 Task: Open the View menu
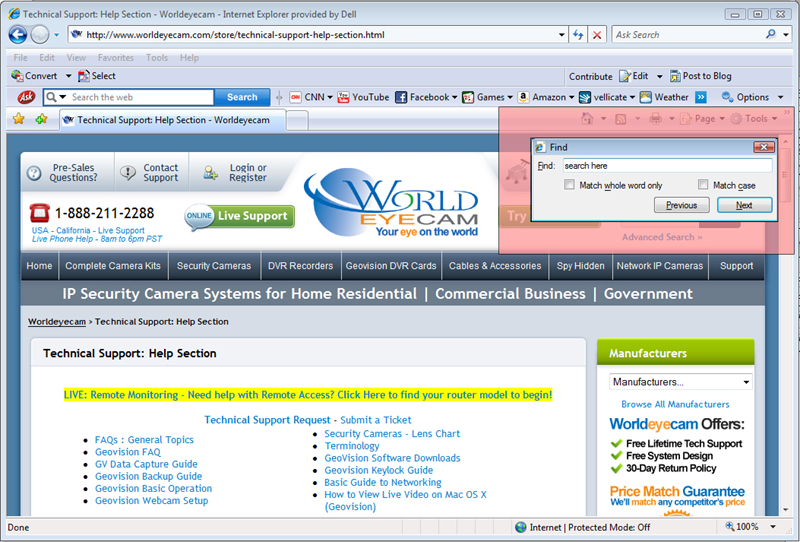click(x=76, y=58)
